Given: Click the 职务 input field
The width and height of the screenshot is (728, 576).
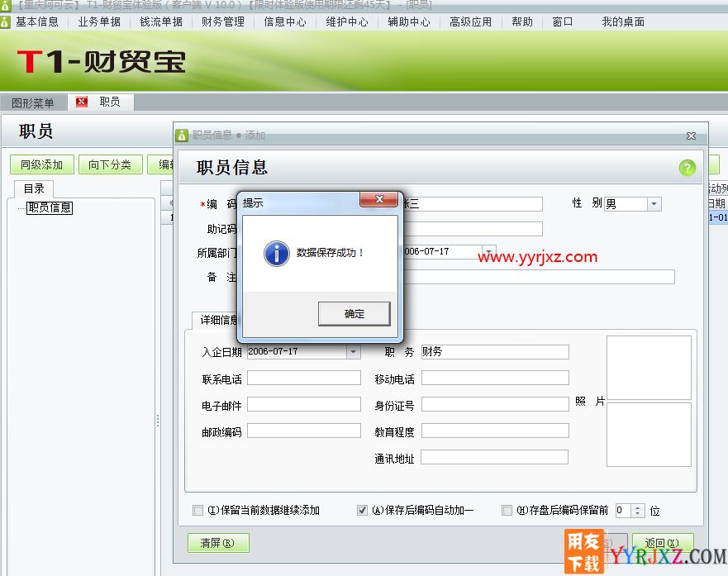Looking at the screenshot, I should point(495,352).
